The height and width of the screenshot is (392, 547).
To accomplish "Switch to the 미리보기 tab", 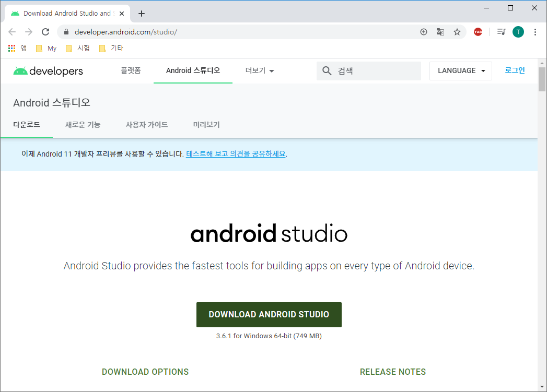I will [x=206, y=125].
